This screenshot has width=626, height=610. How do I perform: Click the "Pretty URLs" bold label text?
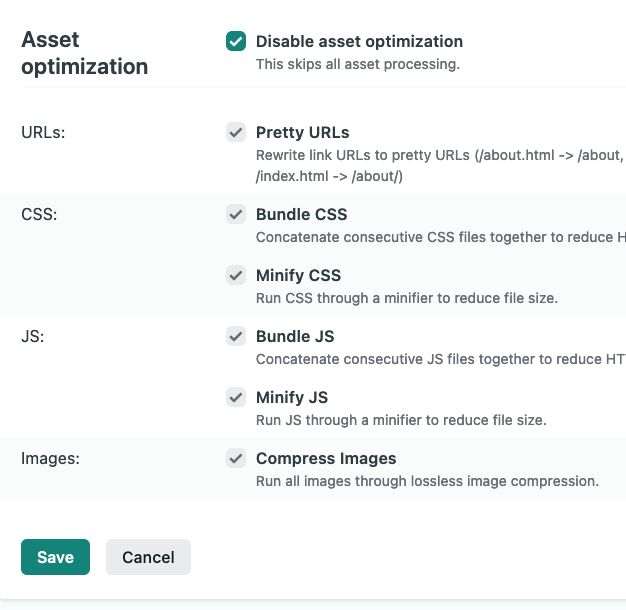[303, 133]
